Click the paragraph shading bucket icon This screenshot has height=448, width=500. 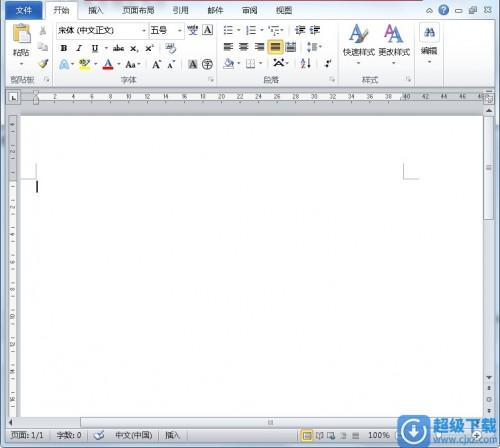pos(229,63)
